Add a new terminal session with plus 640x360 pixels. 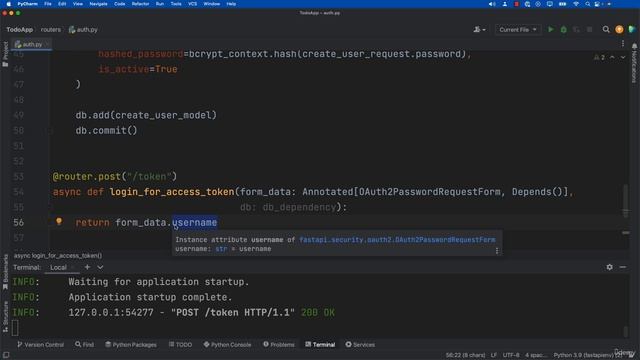click(x=87, y=267)
